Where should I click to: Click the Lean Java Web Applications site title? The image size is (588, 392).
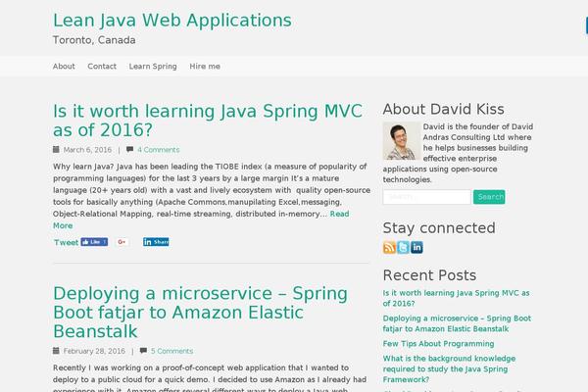click(172, 21)
